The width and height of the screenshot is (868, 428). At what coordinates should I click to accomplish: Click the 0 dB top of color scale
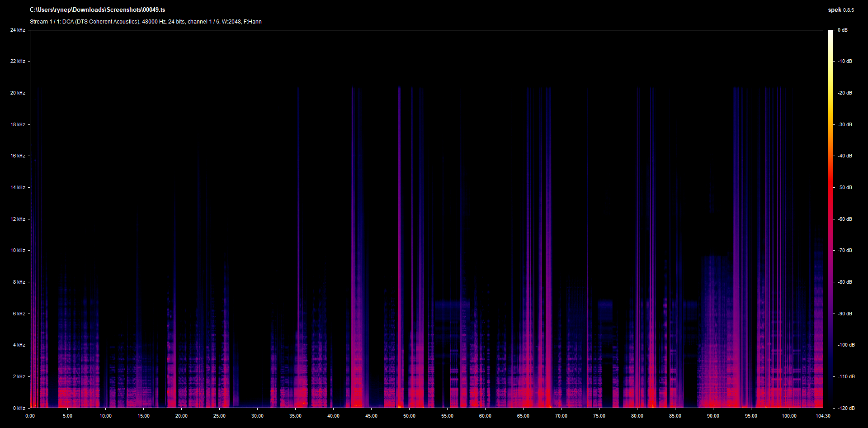(842, 30)
